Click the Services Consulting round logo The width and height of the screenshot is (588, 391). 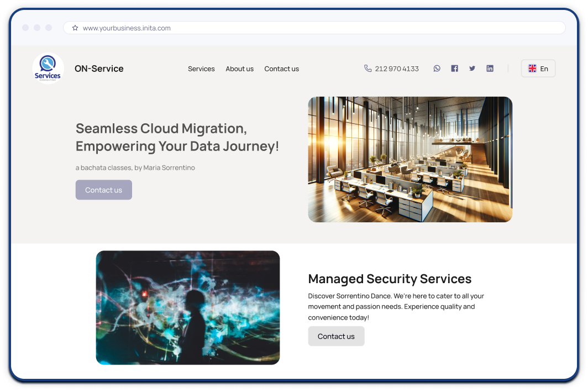tap(48, 69)
